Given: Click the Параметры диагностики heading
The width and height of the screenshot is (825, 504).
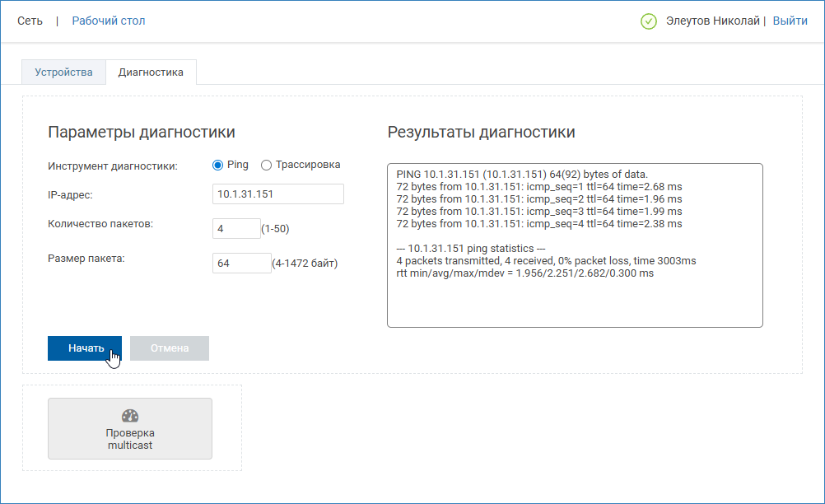Looking at the screenshot, I should [x=142, y=133].
